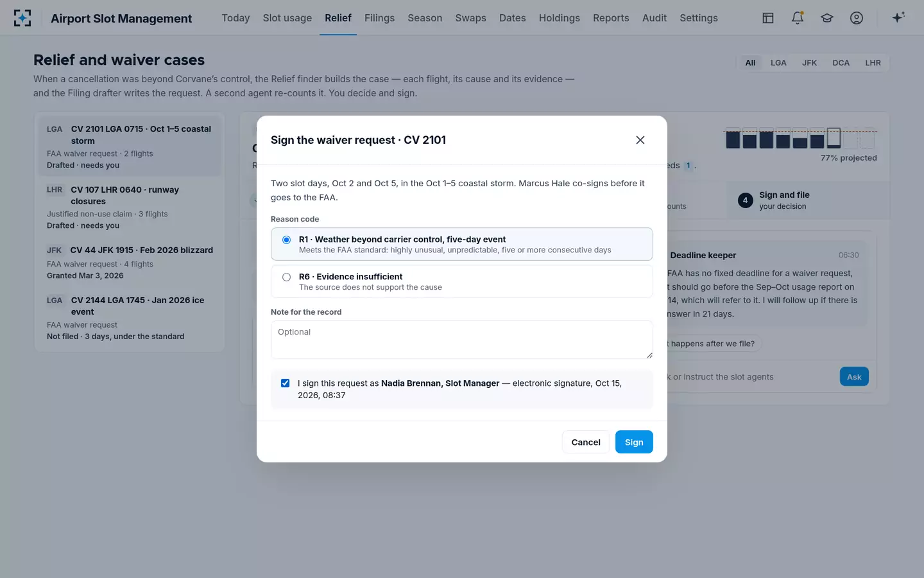924x578 pixels.
Task: Filter cases by DCA
Action: (x=841, y=63)
